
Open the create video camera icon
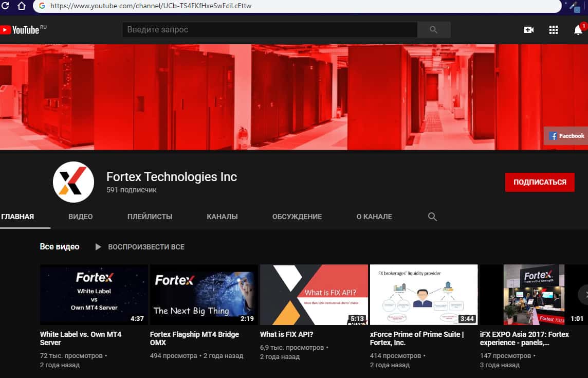tap(528, 30)
